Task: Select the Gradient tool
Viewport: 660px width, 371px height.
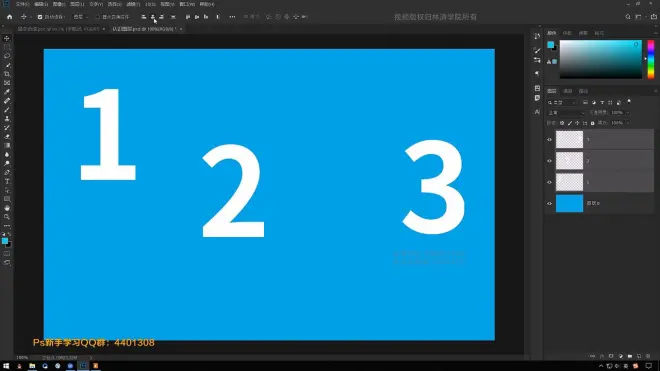Action: [7, 146]
